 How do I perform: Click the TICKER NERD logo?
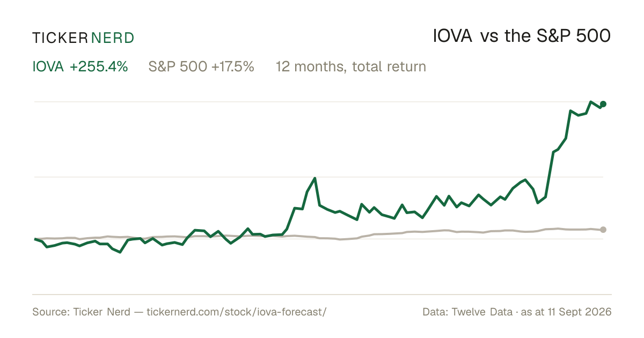(83, 38)
